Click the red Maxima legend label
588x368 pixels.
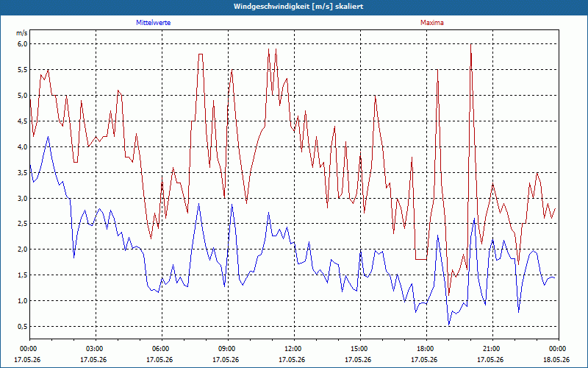pyautogui.click(x=432, y=23)
